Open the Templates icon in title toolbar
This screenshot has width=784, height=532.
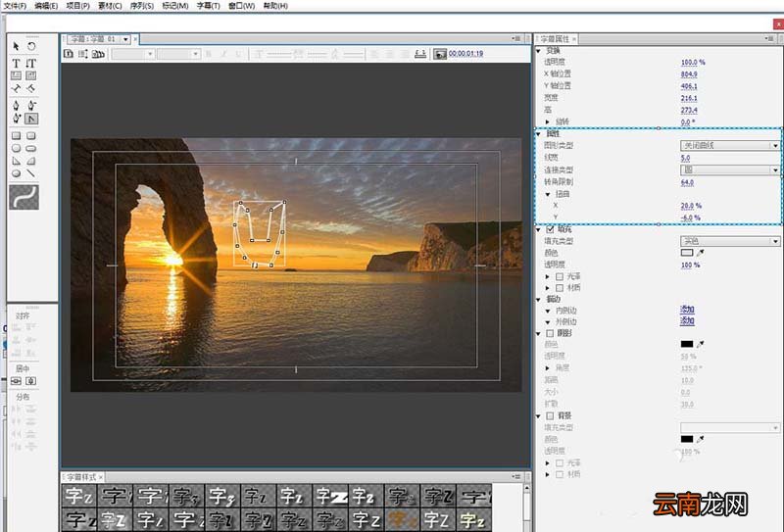pyautogui.click(x=98, y=54)
